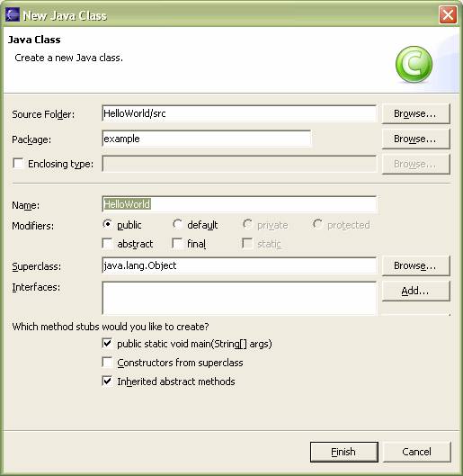This screenshot has height=476, width=463.
Task: Click the Superclass field with java.lang.Object
Action: (239, 265)
